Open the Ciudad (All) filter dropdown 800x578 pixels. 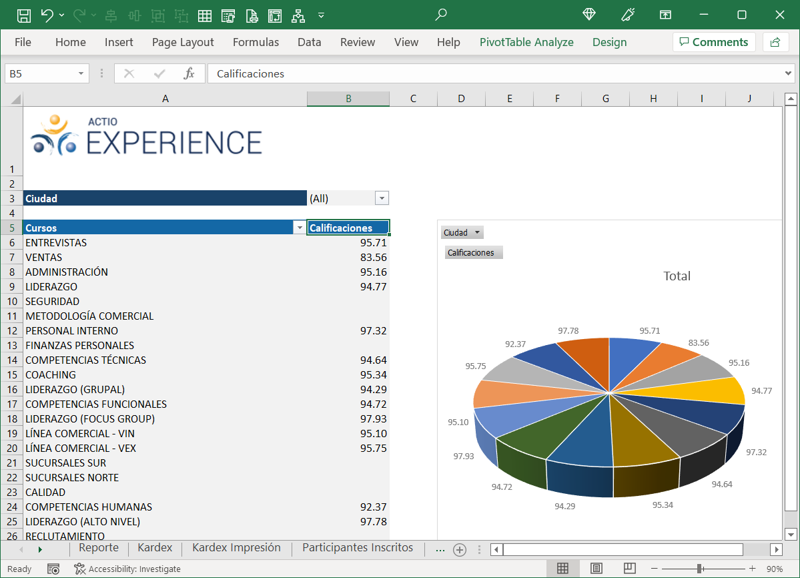381,199
